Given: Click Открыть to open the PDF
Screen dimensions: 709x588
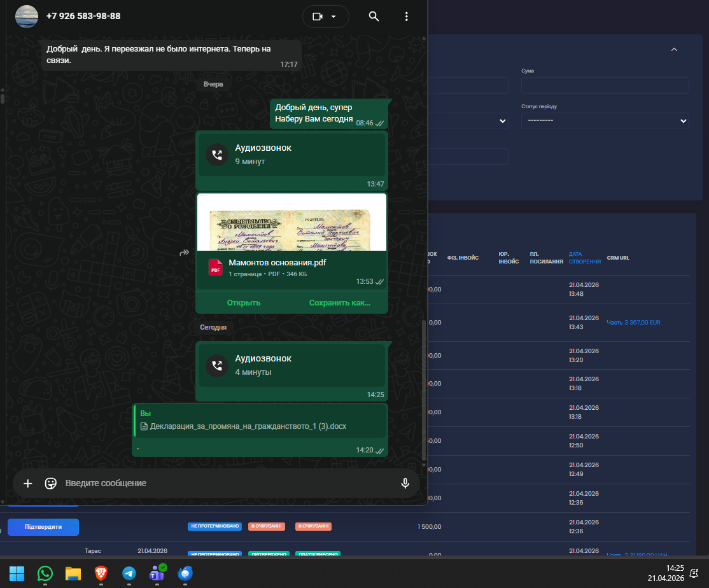Looking at the screenshot, I should [244, 303].
